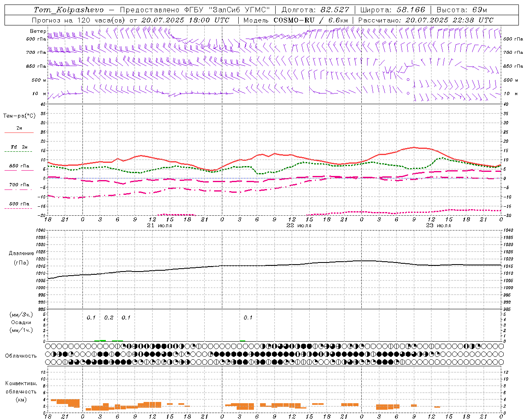Click the forecast start time 20.07.2025 18:00 UTC
Screen dimensions: 525x420
tap(185, 20)
